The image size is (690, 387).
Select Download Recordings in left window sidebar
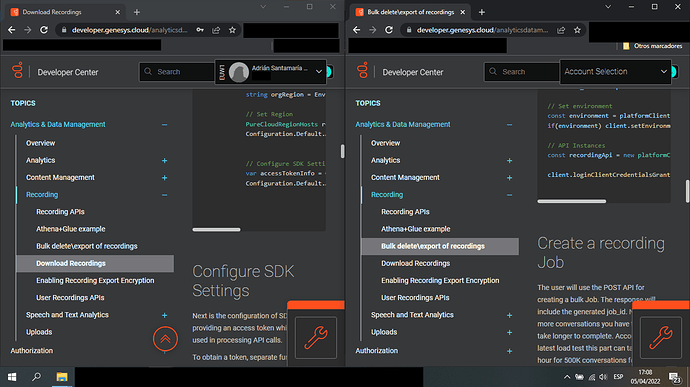[95, 263]
